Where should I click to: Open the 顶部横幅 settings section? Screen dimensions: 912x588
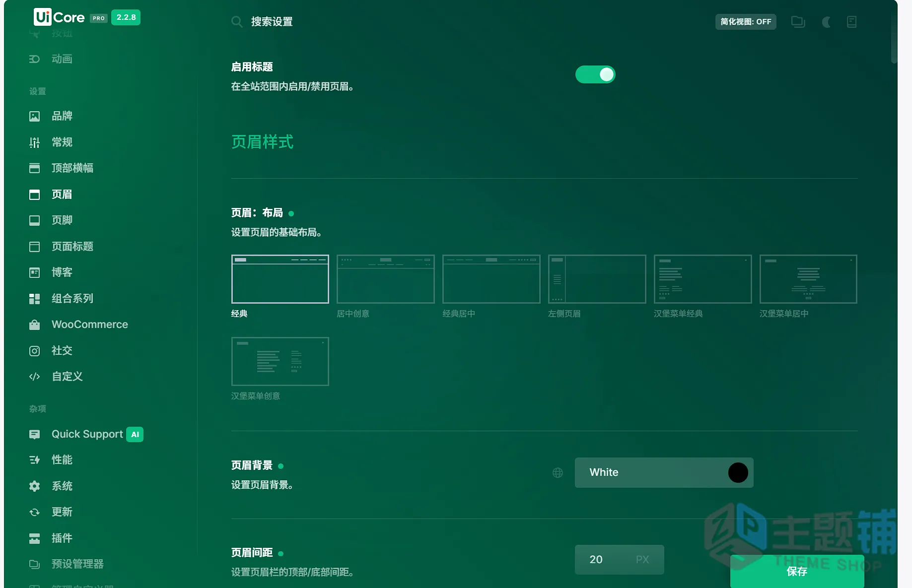[72, 168]
